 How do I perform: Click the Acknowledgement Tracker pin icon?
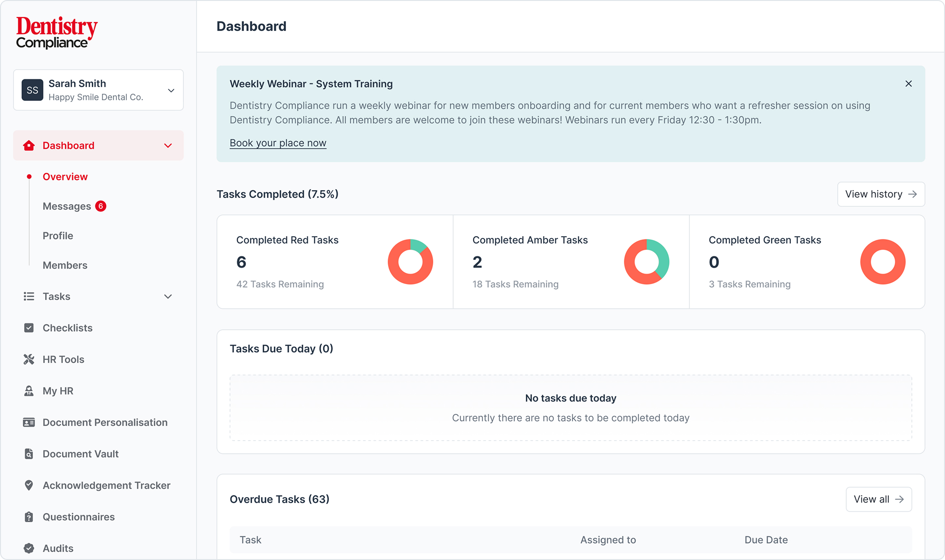pos(29,485)
